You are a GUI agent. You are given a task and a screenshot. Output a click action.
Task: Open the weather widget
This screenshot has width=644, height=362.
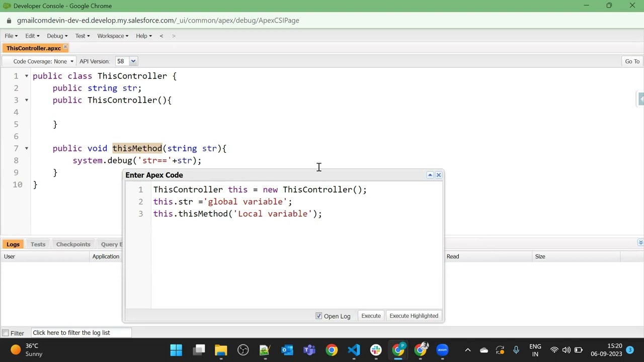tap(26, 350)
